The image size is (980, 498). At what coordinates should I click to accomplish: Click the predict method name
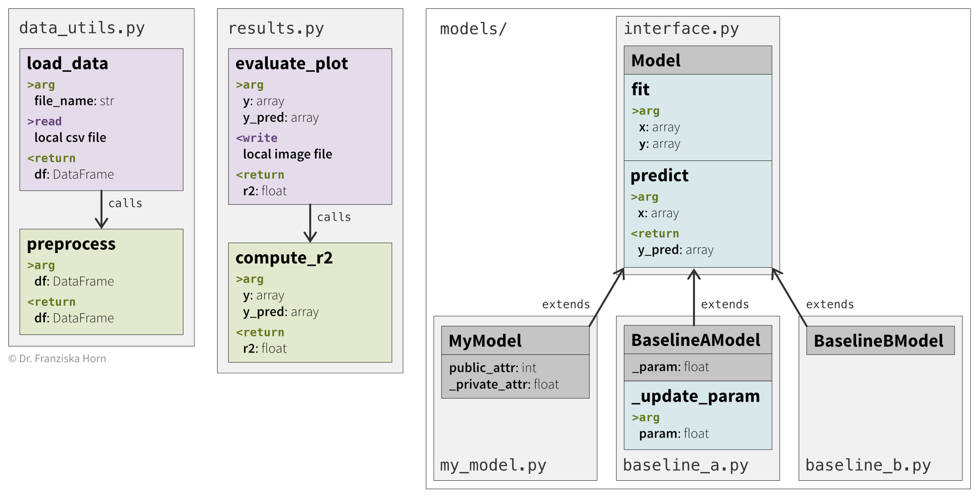pyautogui.click(x=659, y=175)
